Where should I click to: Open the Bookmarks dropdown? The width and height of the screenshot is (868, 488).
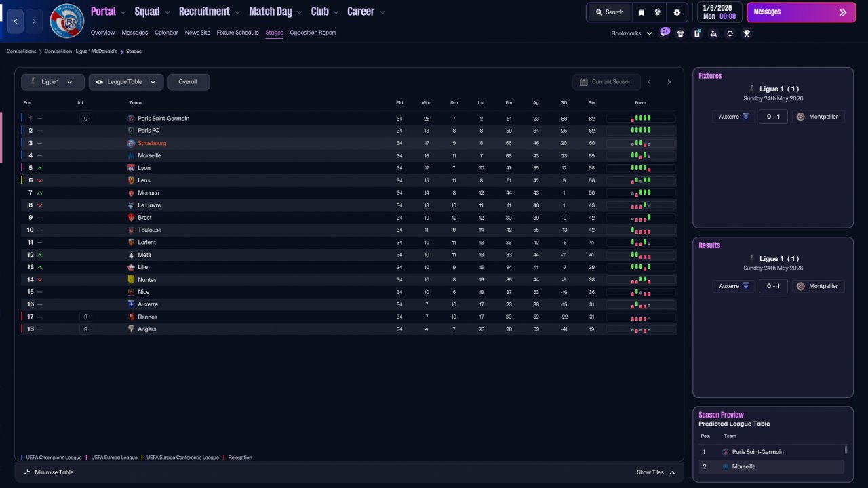point(631,33)
